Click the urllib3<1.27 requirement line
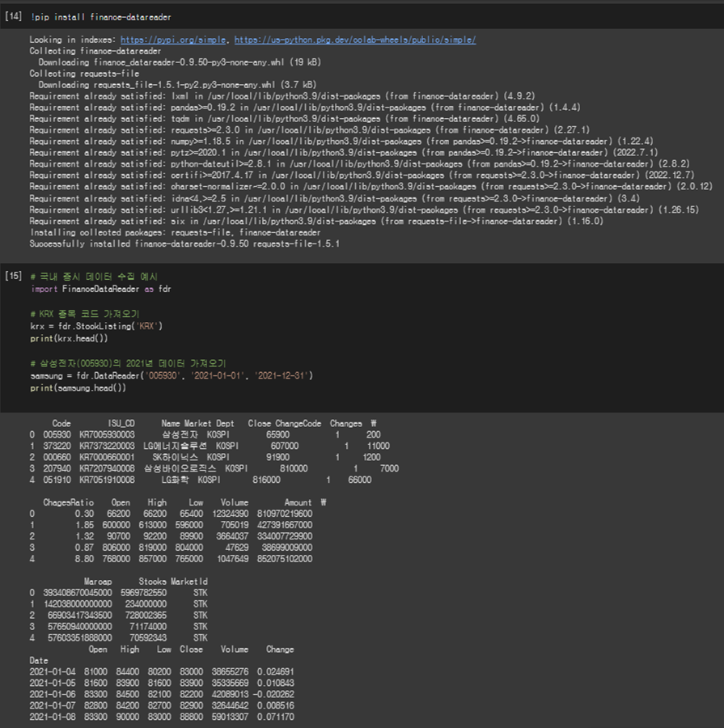The image size is (724, 728). pyautogui.click(x=364, y=210)
